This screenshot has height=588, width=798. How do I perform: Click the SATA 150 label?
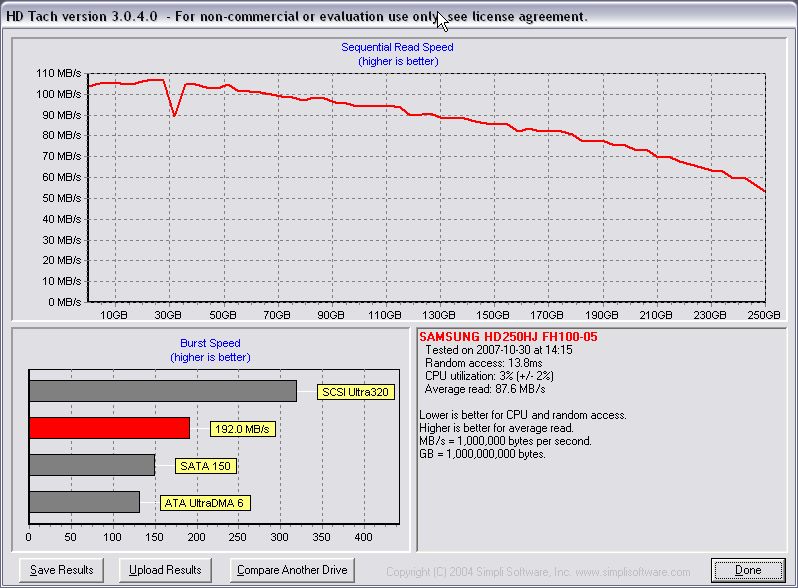(207, 466)
